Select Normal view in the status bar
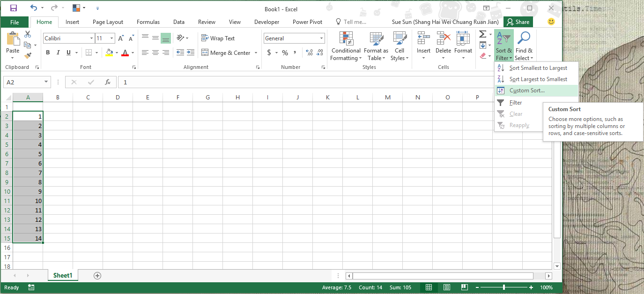Screen dimensions: 644x294 [x=429, y=287]
